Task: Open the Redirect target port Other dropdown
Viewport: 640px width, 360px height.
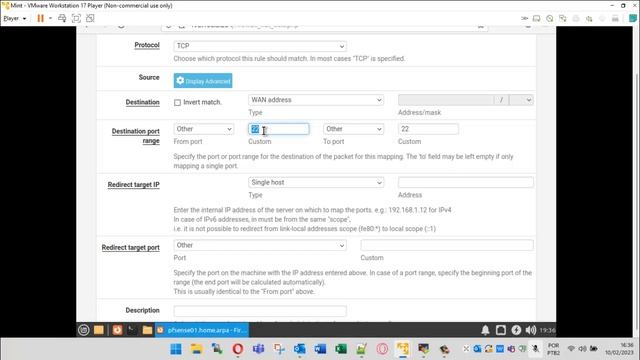Action: [x=260, y=245]
